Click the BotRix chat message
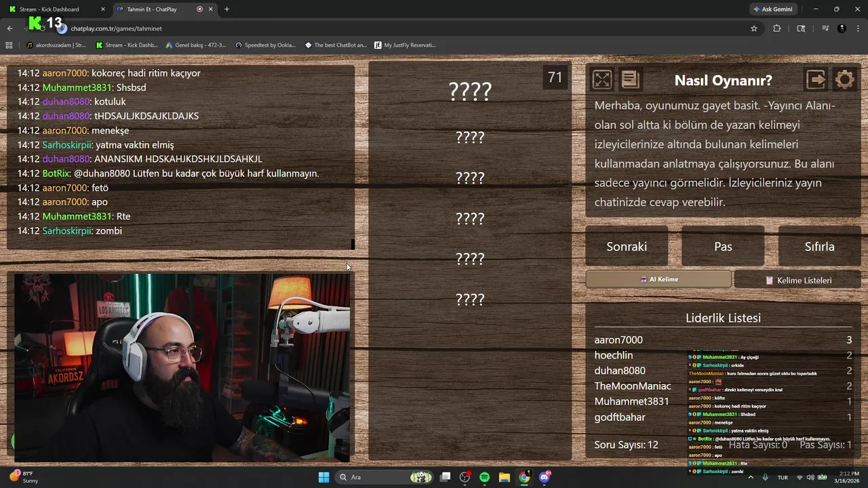This screenshot has width=868, height=488. [x=168, y=174]
